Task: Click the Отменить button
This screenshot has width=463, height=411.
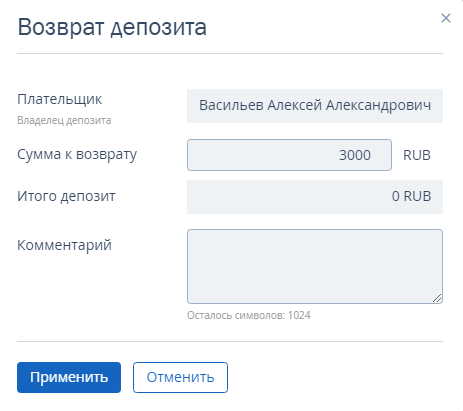Action: pyautogui.click(x=180, y=377)
